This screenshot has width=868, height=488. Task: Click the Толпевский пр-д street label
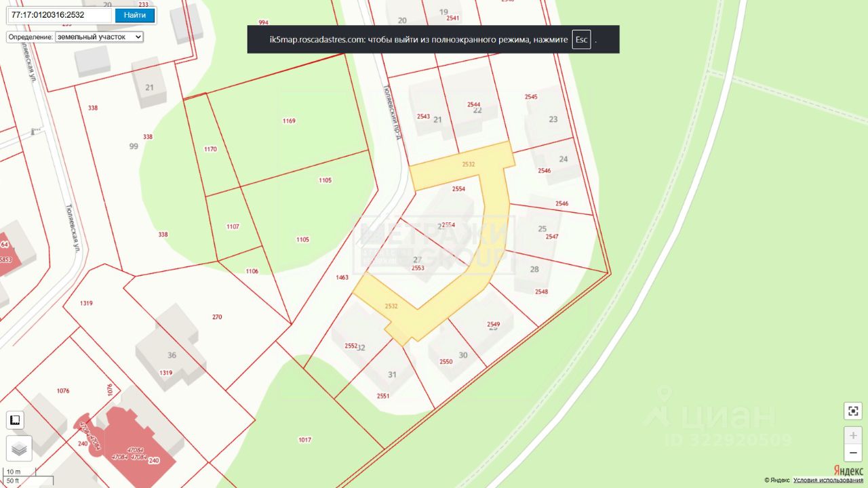coord(393,111)
